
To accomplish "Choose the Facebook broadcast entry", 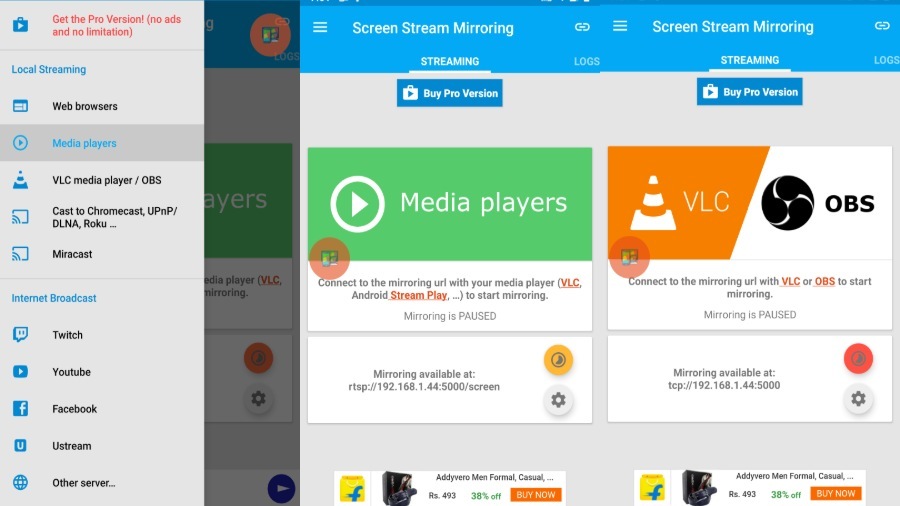I will tap(74, 409).
